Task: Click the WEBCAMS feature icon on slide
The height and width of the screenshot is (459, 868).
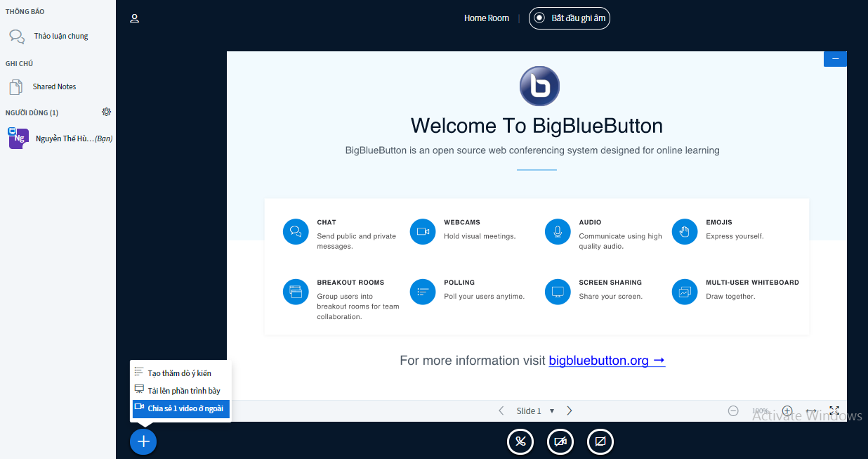Action: 423,231
